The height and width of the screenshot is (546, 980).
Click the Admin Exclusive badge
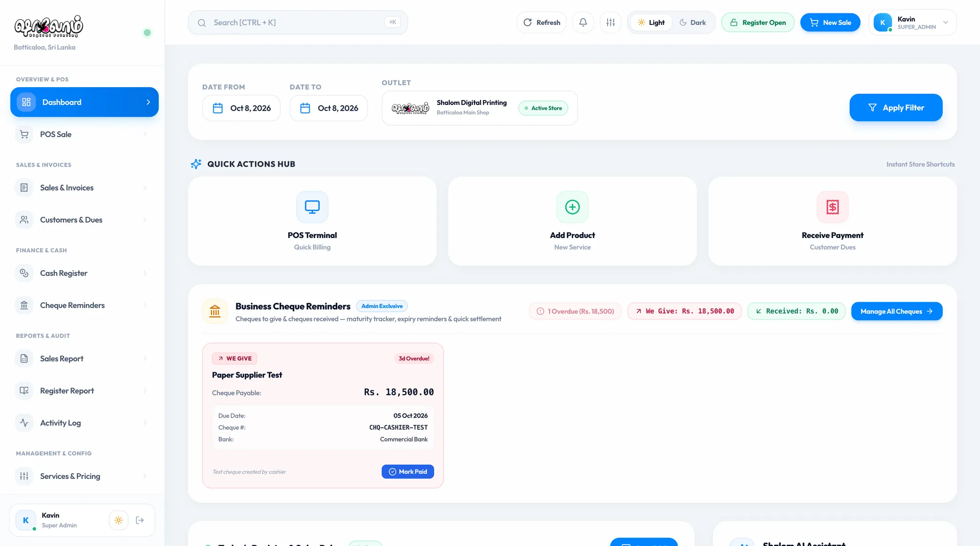[x=382, y=306]
